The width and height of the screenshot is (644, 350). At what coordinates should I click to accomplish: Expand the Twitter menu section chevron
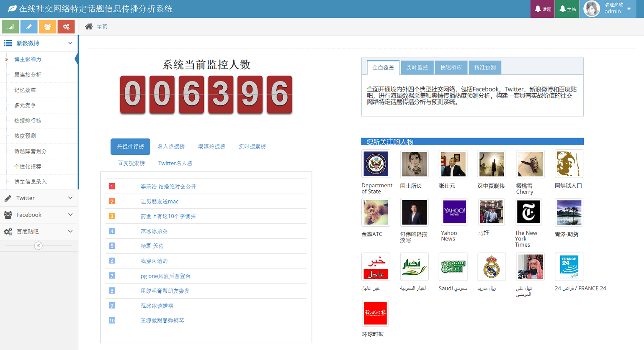[x=70, y=198]
